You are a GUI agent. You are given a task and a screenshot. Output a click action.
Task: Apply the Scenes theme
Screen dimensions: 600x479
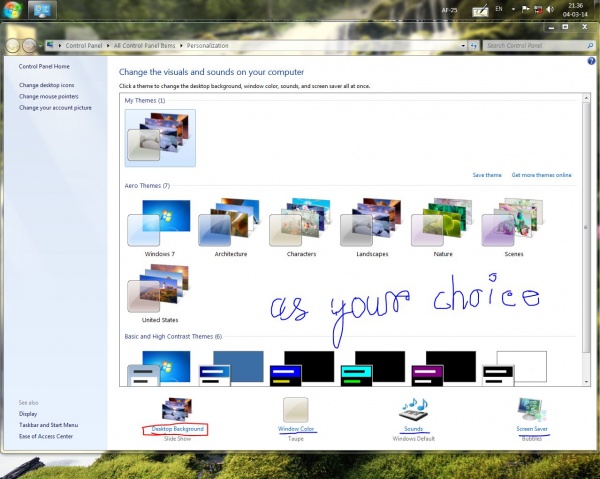(x=514, y=228)
